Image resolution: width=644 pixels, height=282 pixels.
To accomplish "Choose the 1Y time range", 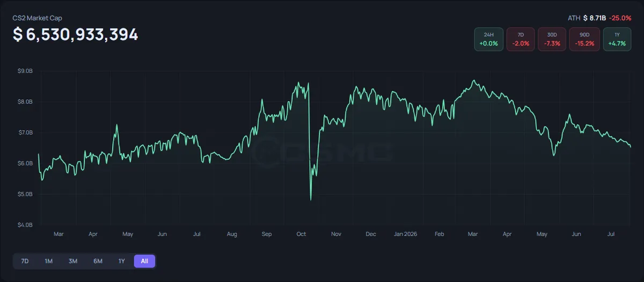I will [122, 261].
